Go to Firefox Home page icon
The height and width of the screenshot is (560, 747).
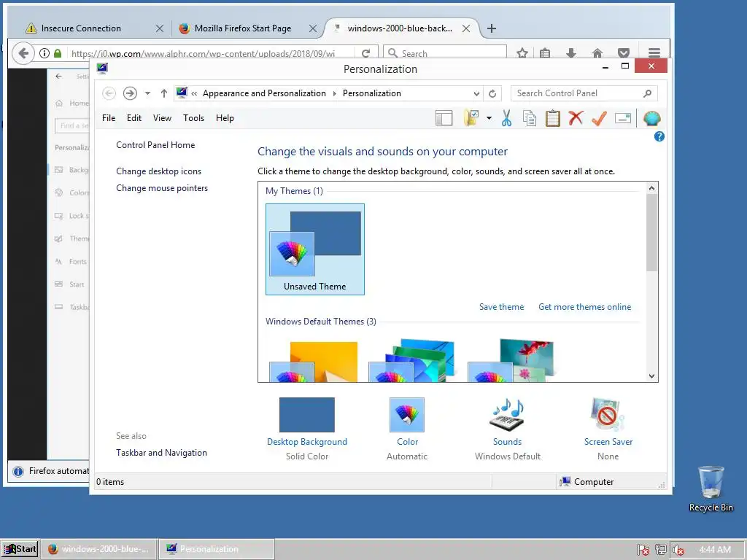tap(597, 52)
